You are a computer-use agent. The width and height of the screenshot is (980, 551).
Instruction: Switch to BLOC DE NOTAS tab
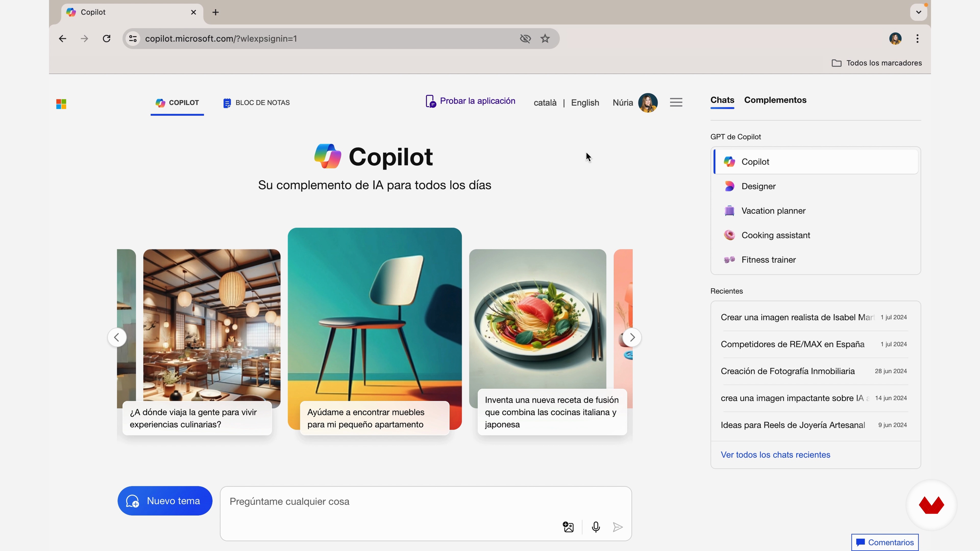256,103
